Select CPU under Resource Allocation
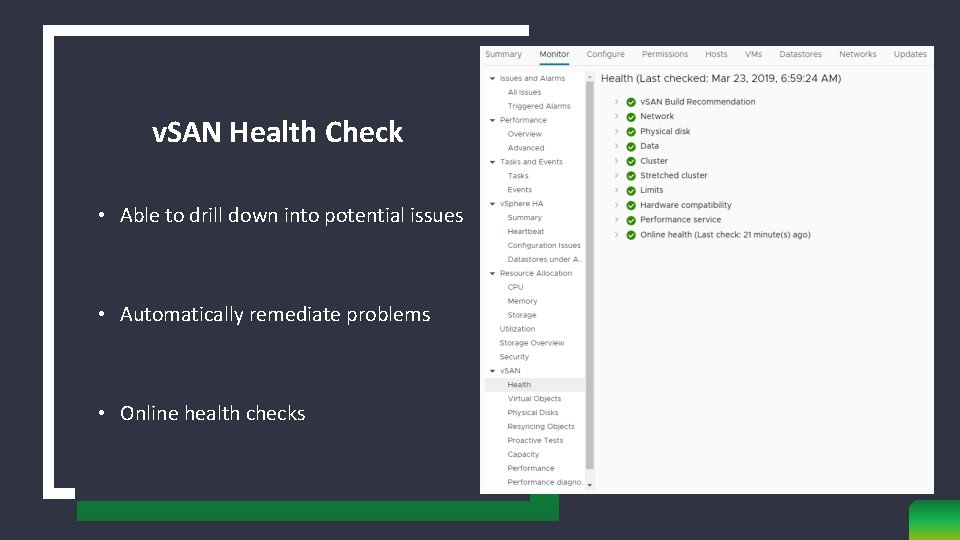Viewport: 960px width, 540px height. click(x=515, y=287)
